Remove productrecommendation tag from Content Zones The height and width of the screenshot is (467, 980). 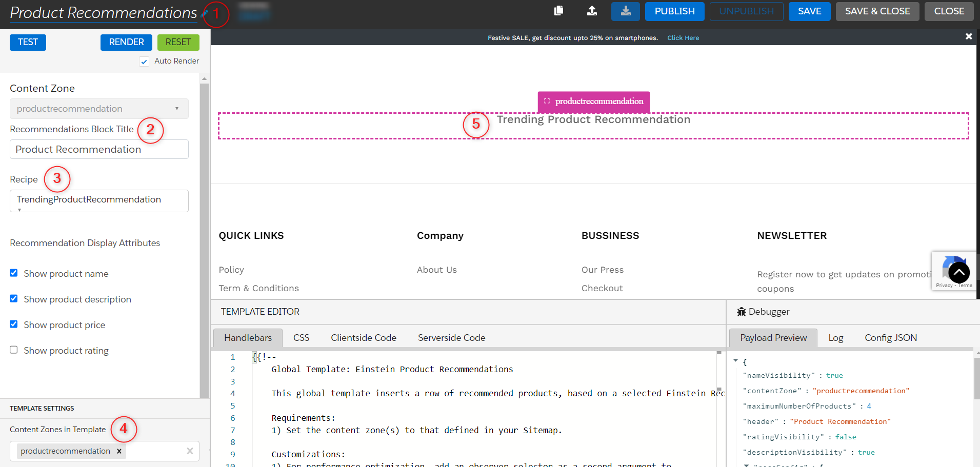(119, 451)
